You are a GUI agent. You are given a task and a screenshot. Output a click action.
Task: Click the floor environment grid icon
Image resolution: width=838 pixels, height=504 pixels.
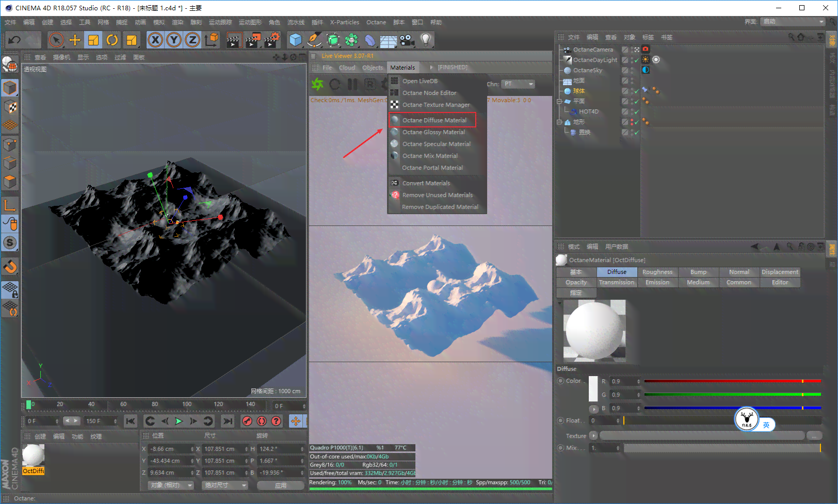pyautogui.click(x=389, y=41)
